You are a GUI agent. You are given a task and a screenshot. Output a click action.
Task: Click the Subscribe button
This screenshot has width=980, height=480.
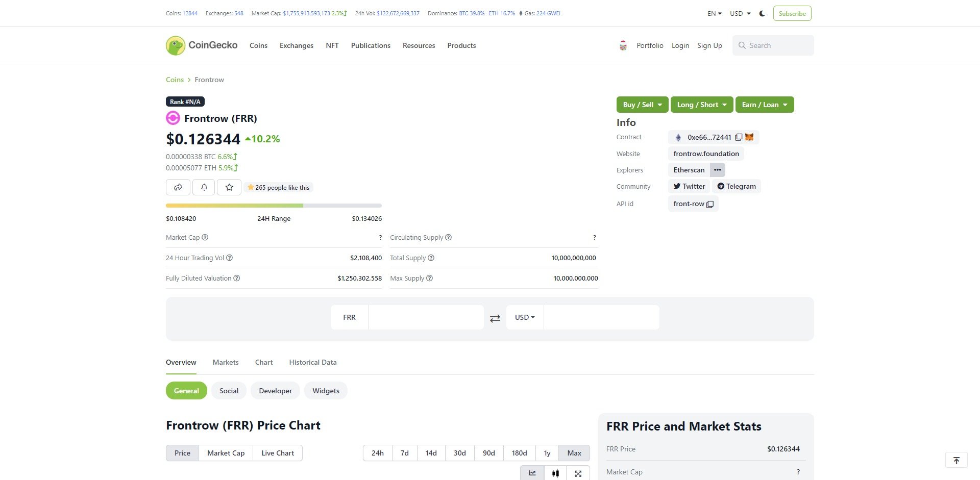pos(792,13)
